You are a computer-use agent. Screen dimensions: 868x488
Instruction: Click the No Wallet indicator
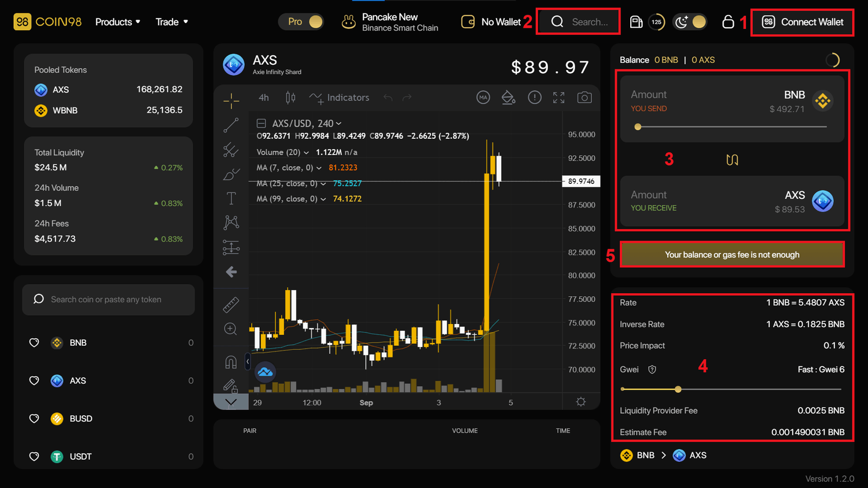[x=491, y=22]
